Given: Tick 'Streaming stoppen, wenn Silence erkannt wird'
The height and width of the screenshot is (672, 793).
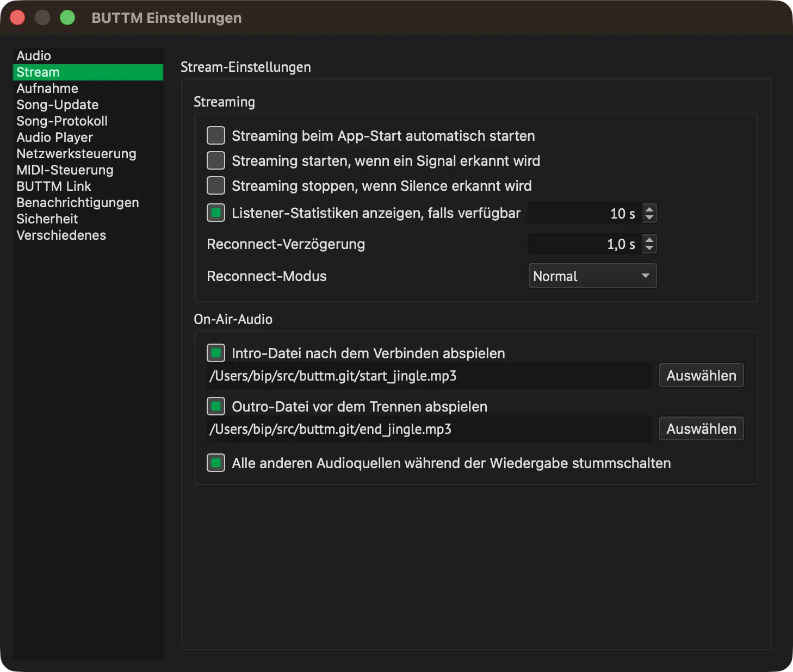Looking at the screenshot, I should click(216, 185).
